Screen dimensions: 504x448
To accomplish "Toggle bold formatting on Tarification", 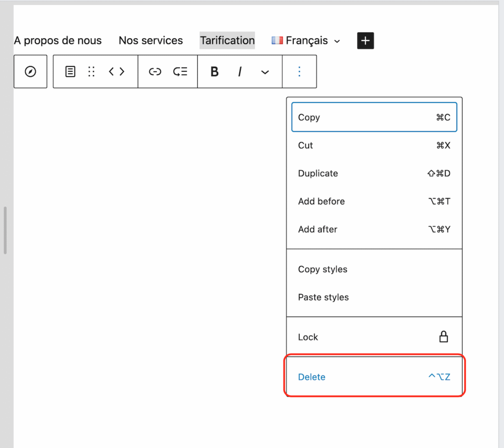I will pos(214,71).
